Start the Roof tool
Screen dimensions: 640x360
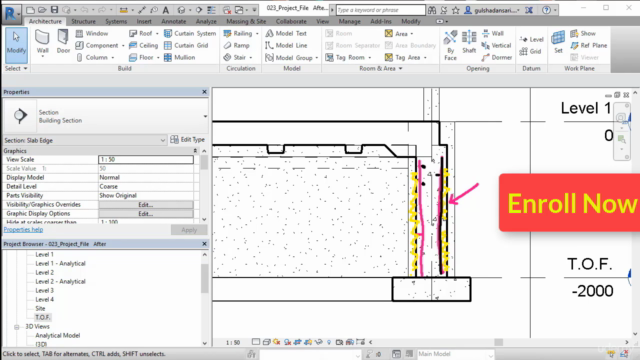click(140, 33)
